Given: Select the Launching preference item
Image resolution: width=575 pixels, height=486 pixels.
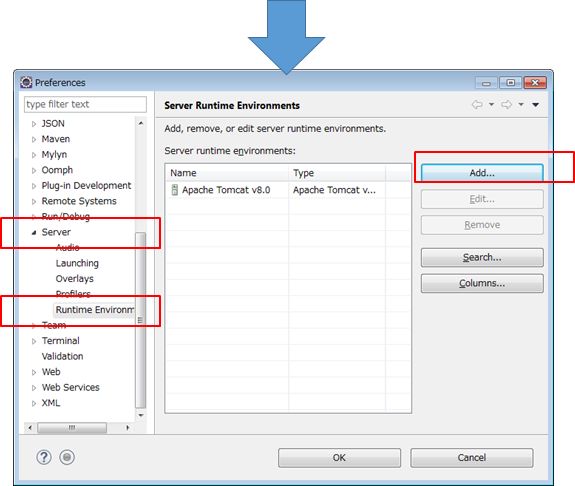Looking at the screenshot, I should click(x=77, y=263).
